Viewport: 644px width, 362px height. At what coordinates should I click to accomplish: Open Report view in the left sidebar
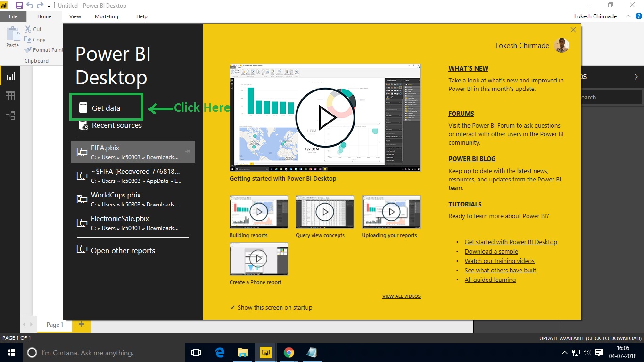point(10,76)
